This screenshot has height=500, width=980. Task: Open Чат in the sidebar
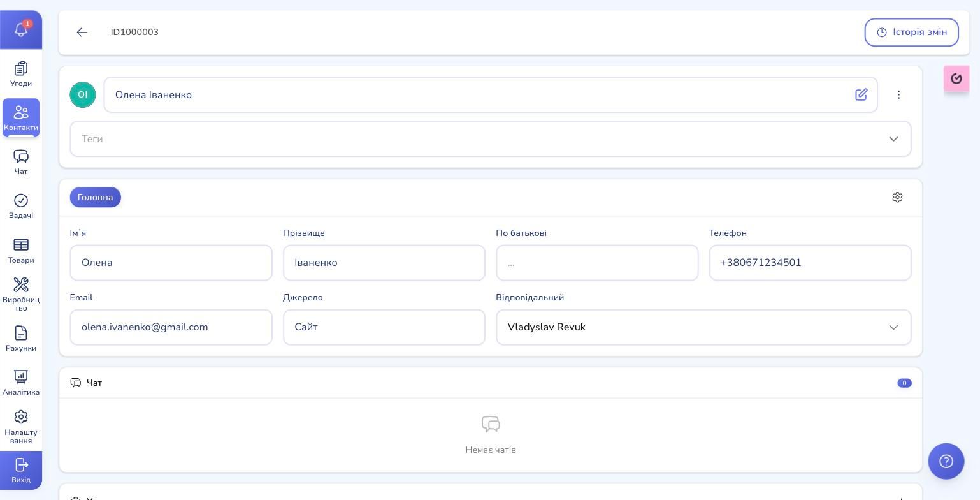coord(21,162)
